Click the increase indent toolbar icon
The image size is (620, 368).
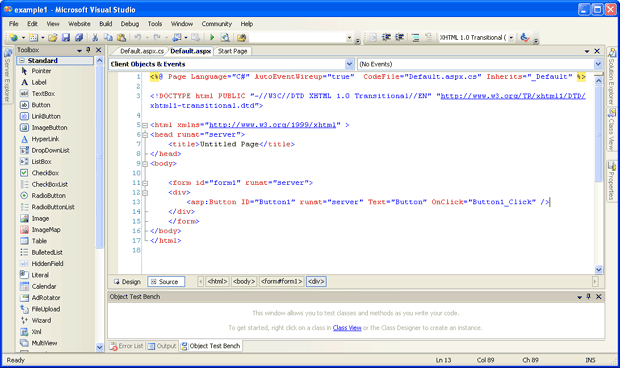click(399, 38)
